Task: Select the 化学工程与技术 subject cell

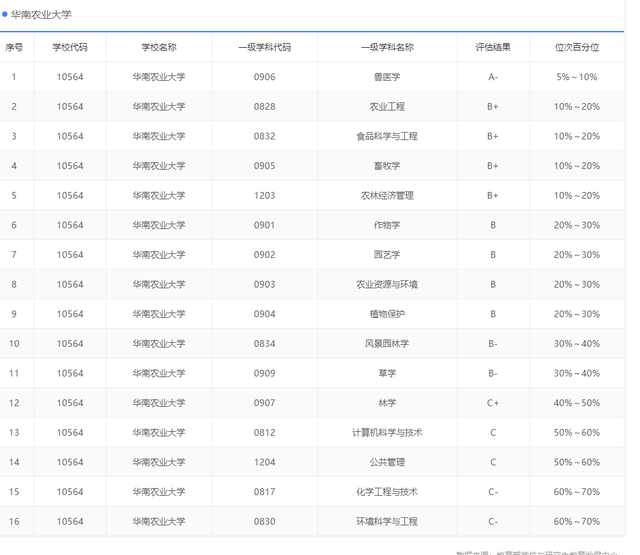Action: [x=387, y=492]
